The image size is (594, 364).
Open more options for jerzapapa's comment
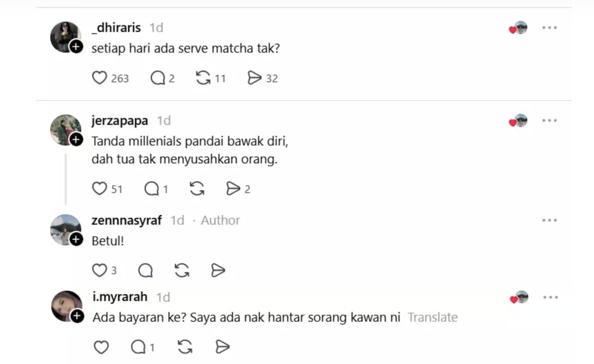[549, 120]
